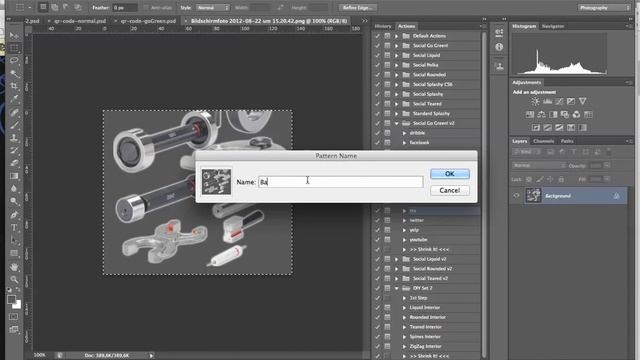
Task: Open the Info panel icon in the dock
Action: [499, 47]
